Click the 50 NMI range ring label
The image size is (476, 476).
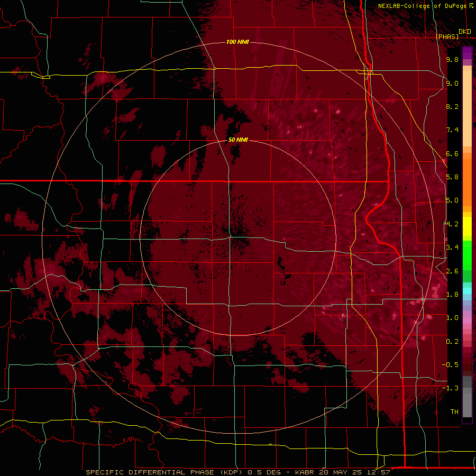(x=238, y=140)
